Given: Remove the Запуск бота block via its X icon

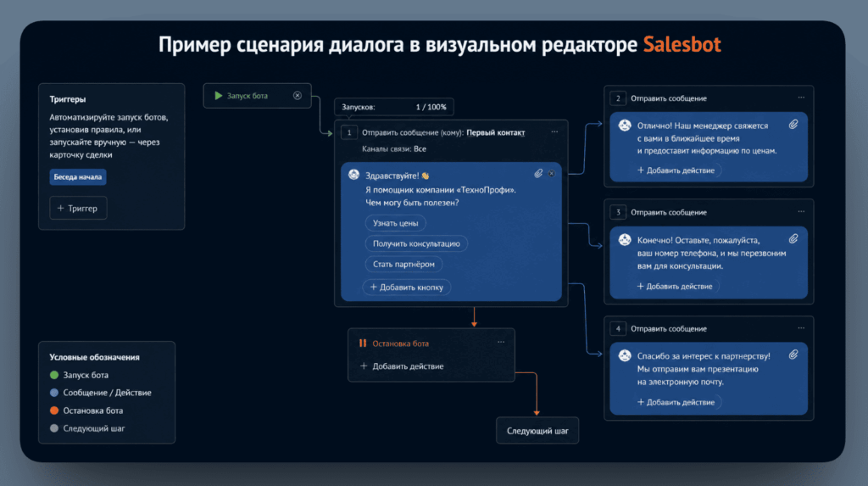Looking at the screenshot, I should click(x=298, y=95).
